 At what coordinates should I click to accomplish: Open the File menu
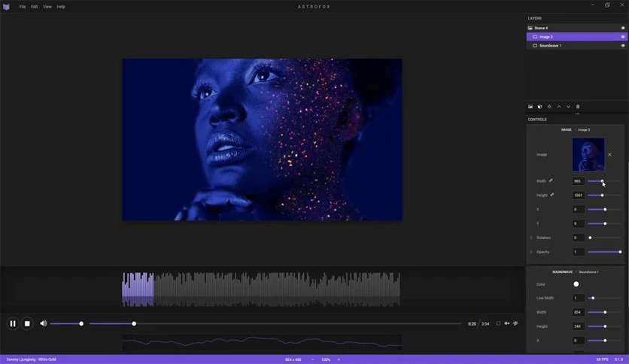(23, 7)
